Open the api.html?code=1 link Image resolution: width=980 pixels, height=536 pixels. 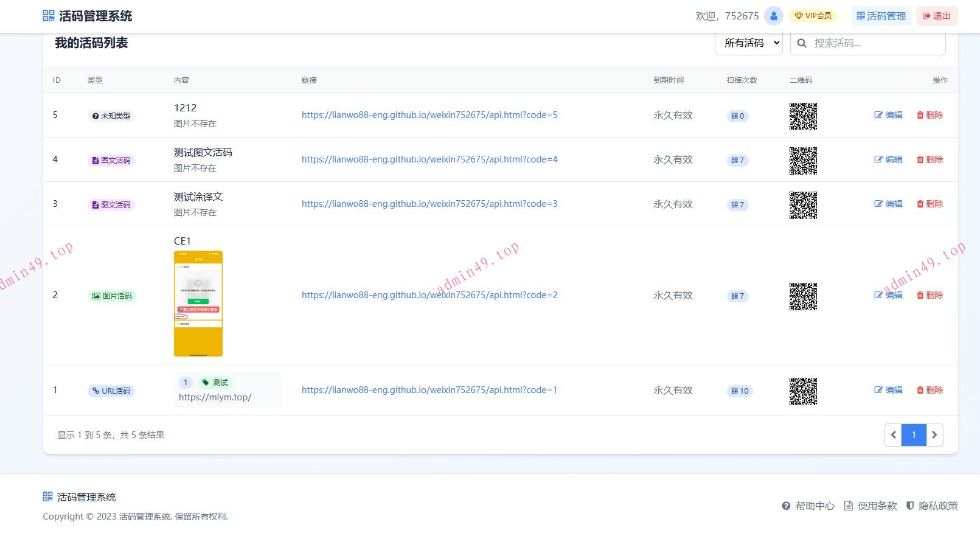pyautogui.click(x=429, y=390)
